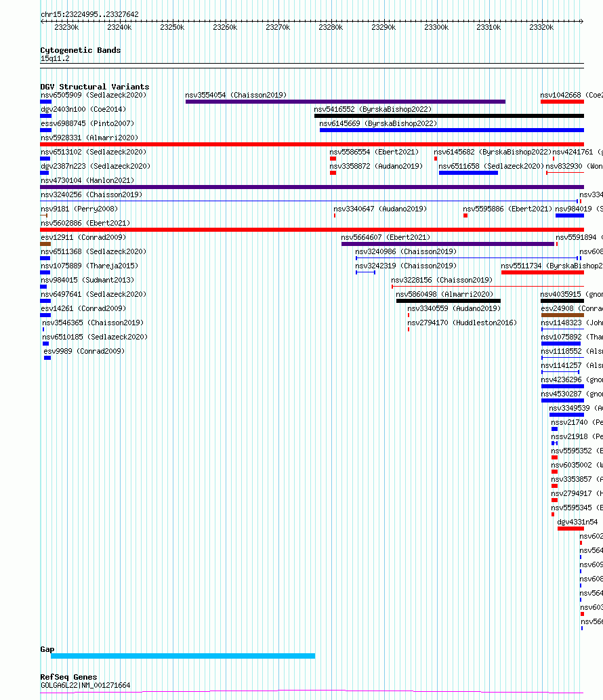Open nsv5664607 (Ebert2021) label
This screenshot has height=700, width=603.
[x=386, y=237]
